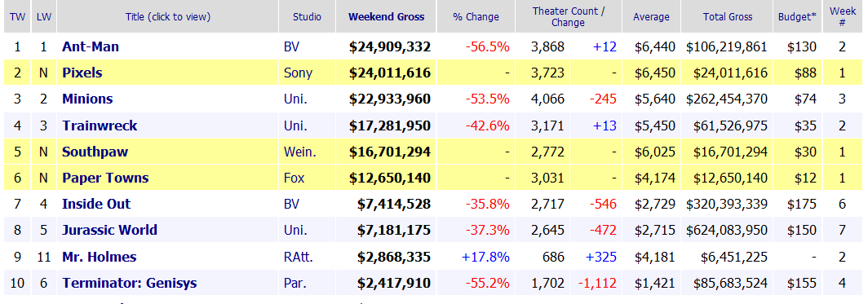This screenshot has height=304, width=868.
Task: Open the Inside Out title link
Action: click(x=96, y=204)
